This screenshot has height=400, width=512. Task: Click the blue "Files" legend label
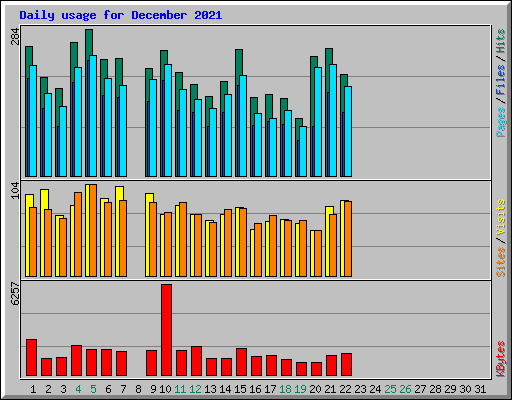pos(500,79)
